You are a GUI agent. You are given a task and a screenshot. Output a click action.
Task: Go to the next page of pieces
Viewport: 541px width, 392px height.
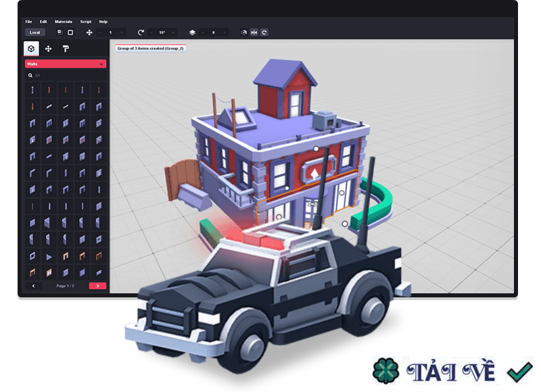click(97, 286)
